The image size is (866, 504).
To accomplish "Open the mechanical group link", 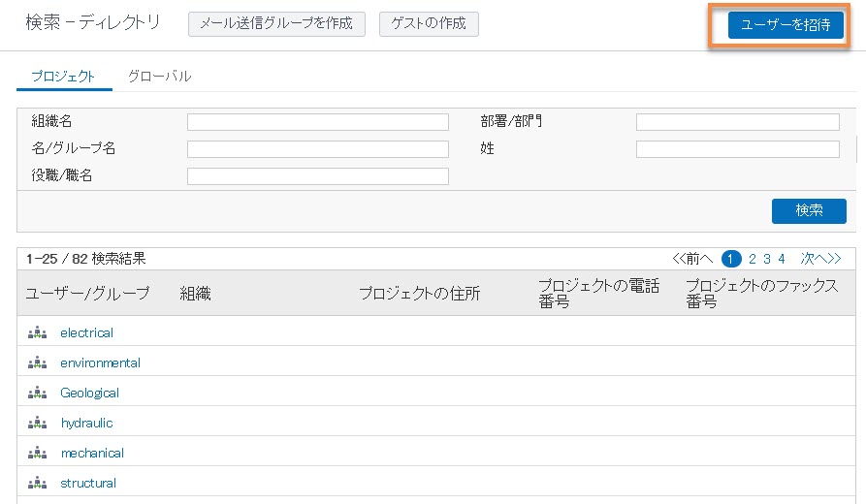I will pyautogui.click(x=92, y=453).
